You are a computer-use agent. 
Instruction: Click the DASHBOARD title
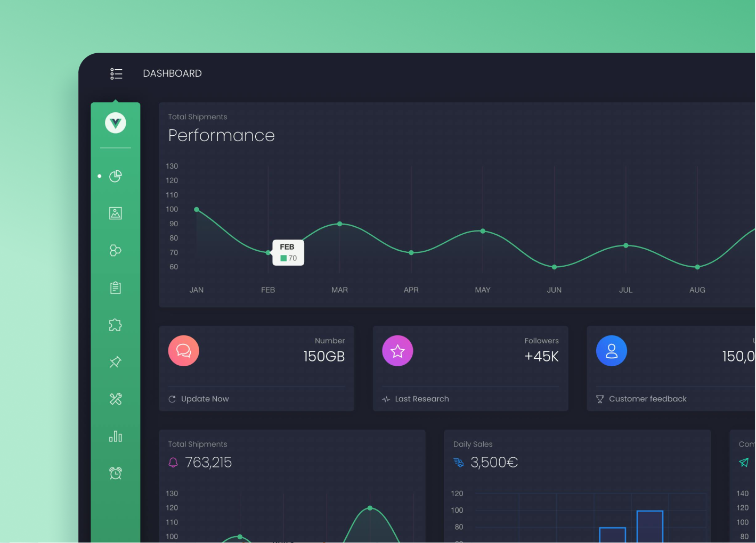tap(173, 73)
